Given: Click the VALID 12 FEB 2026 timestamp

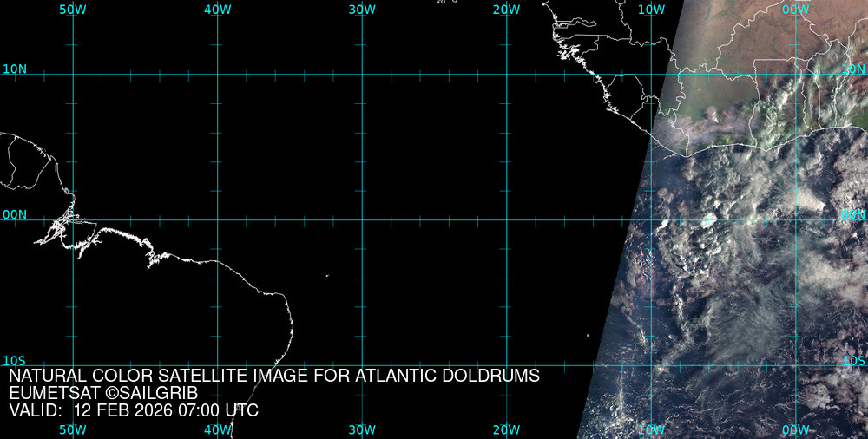Looking at the screenshot, I should 134,410.
